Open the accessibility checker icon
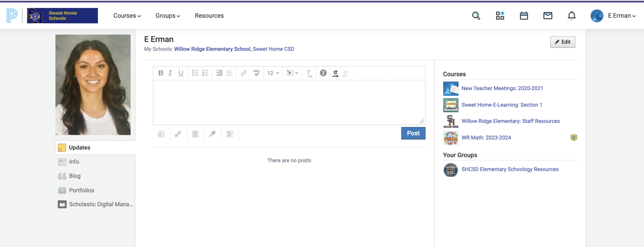This screenshot has width=644, height=247. point(323,73)
